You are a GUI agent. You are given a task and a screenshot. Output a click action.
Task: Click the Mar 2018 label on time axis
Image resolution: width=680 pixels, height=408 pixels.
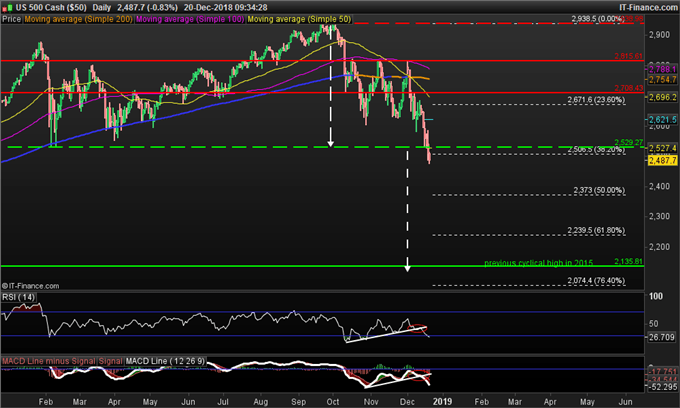pos(79,401)
